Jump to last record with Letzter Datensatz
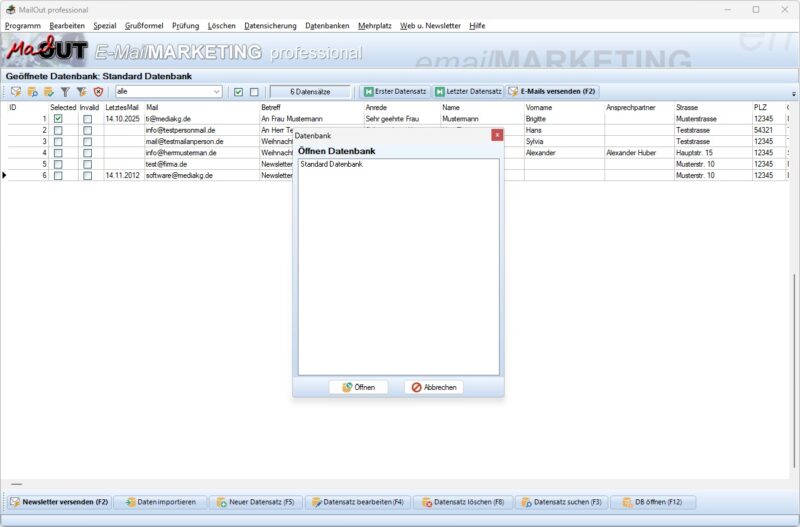The width and height of the screenshot is (800, 527). [x=466, y=91]
